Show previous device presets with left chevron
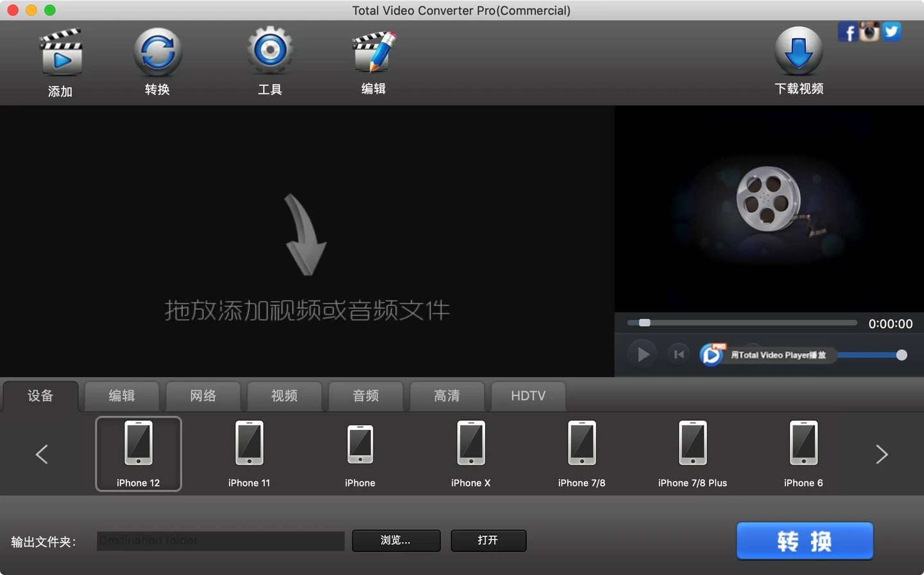 [42, 454]
